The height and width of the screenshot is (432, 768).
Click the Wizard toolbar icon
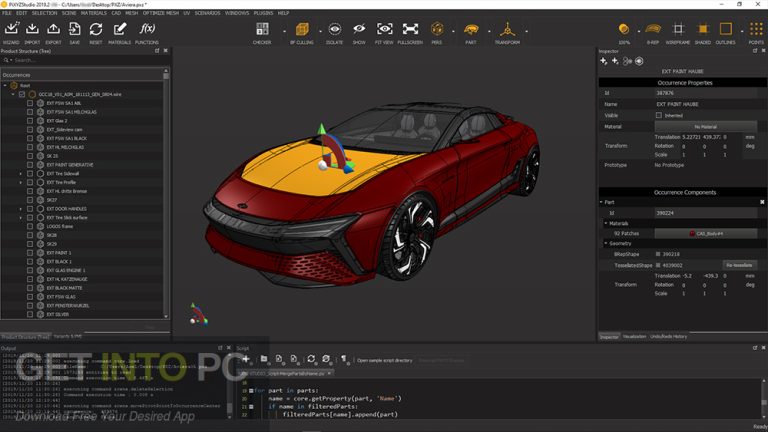pos(11,29)
